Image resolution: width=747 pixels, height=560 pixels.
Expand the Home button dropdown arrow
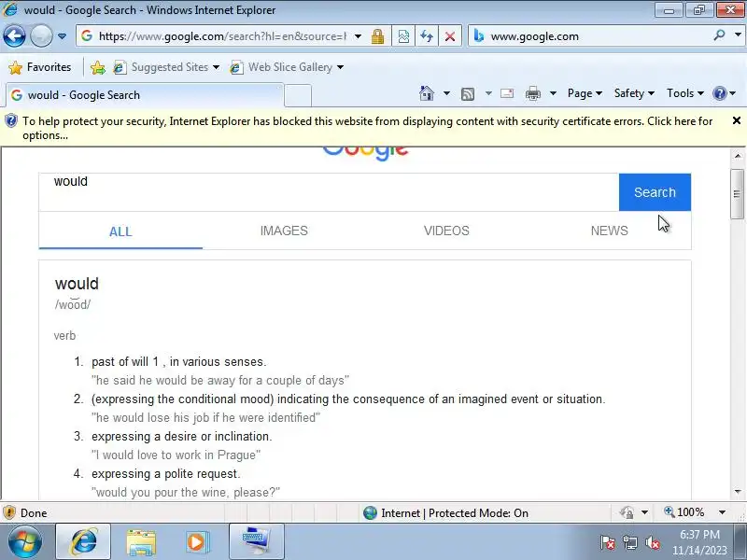tap(446, 93)
